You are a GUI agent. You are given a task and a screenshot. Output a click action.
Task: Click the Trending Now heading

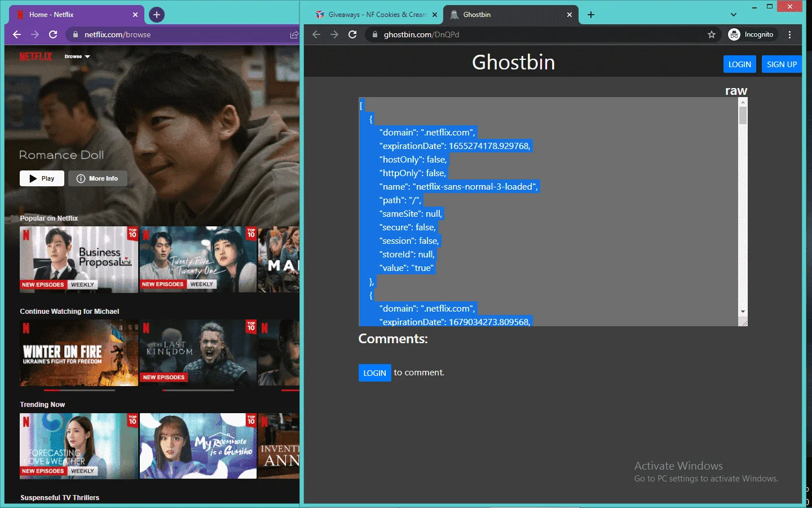tap(42, 405)
